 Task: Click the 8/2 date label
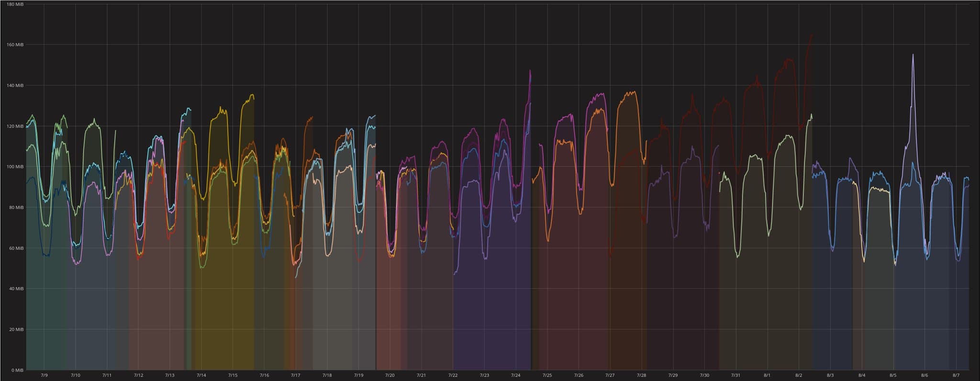tap(799, 375)
